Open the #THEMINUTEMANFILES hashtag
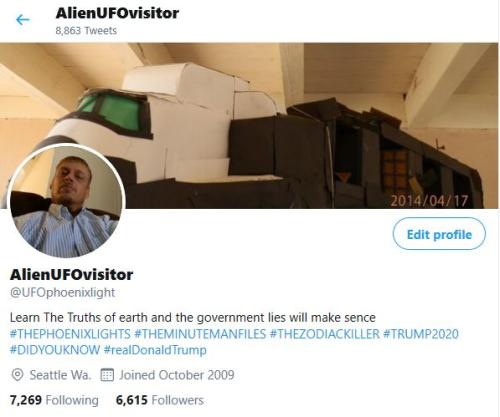This screenshot has height=417, width=500. click(x=200, y=334)
